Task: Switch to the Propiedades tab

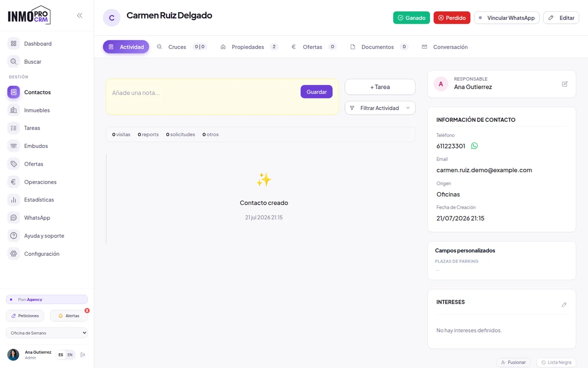Action: coord(249,47)
